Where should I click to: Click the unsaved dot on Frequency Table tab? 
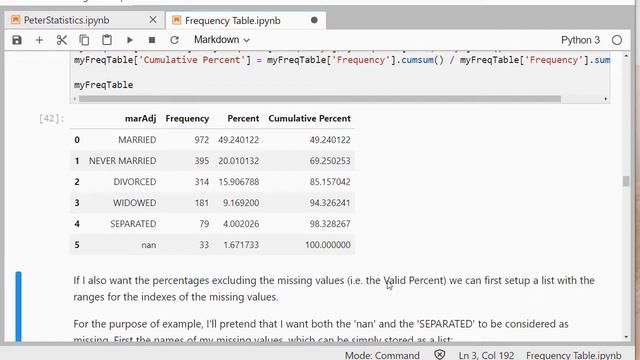[x=314, y=20]
